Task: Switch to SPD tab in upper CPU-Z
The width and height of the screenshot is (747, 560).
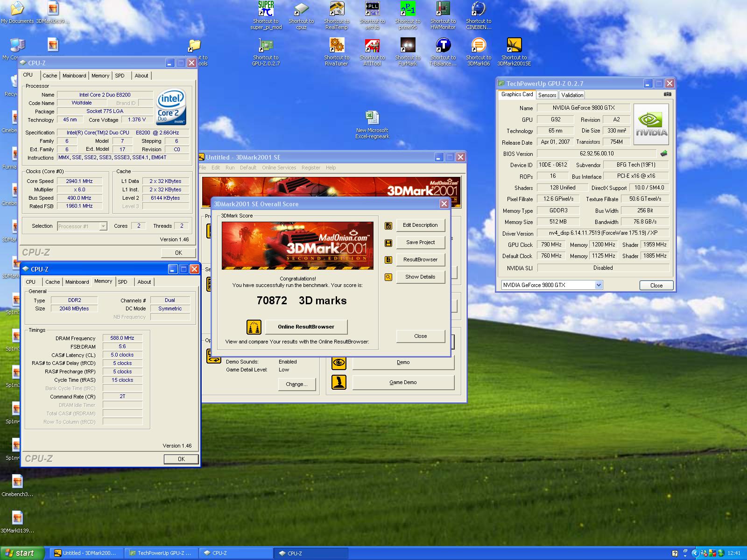Action: point(120,76)
